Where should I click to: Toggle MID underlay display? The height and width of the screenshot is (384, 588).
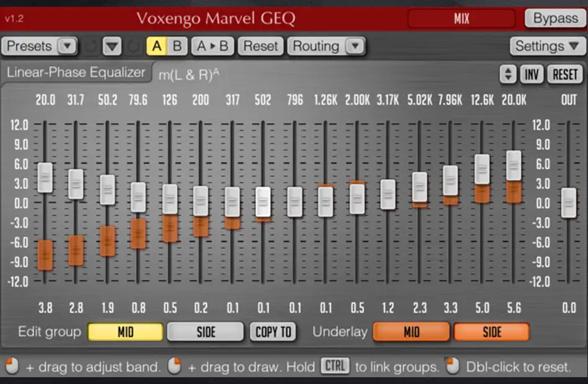pyautogui.click(x=412, y=332)
